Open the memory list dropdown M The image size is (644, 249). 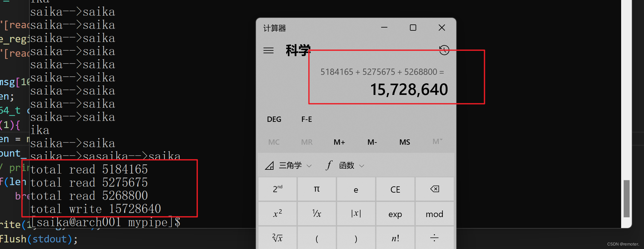point(437,142)
